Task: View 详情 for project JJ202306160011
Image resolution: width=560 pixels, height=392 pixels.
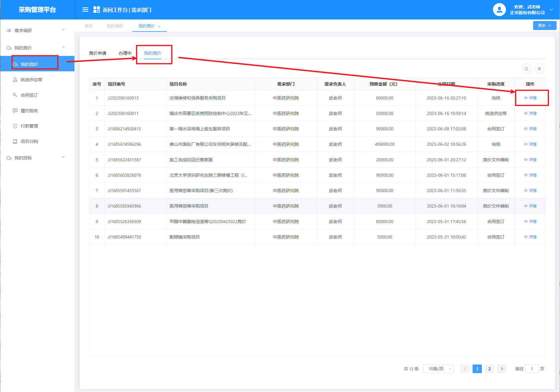Action: coord(530,113)
